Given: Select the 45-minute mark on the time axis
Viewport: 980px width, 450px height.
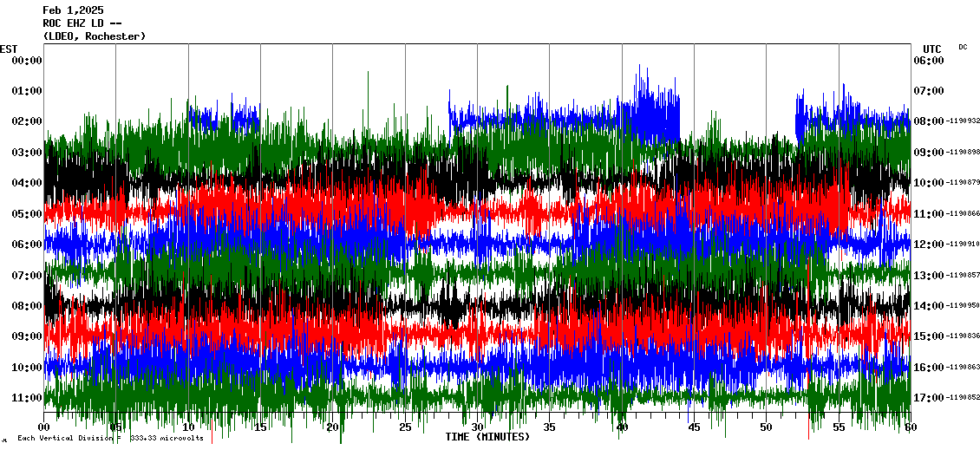Looking at the screenshot, I should pyautogui.click(x=694, y=427).
